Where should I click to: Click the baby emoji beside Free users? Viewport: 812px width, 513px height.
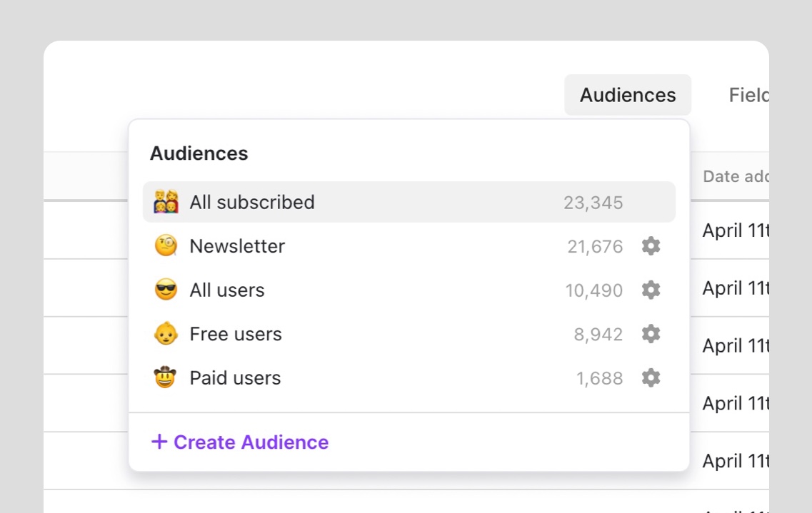tap(166, 334)
